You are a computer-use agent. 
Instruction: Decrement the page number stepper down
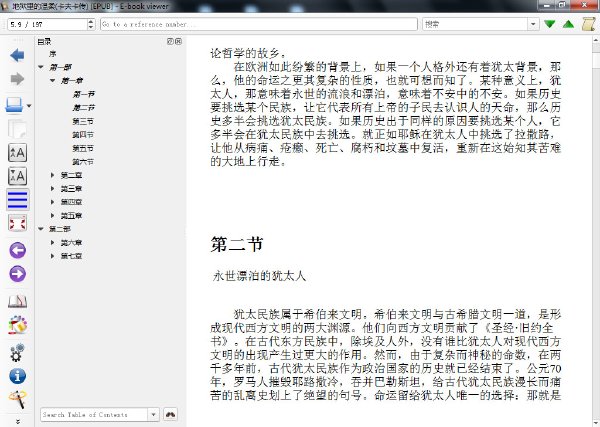coord(91,27)
